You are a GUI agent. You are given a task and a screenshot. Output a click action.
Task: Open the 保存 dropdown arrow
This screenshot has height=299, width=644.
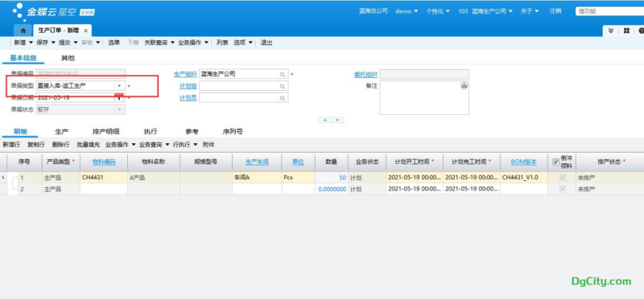53,43
